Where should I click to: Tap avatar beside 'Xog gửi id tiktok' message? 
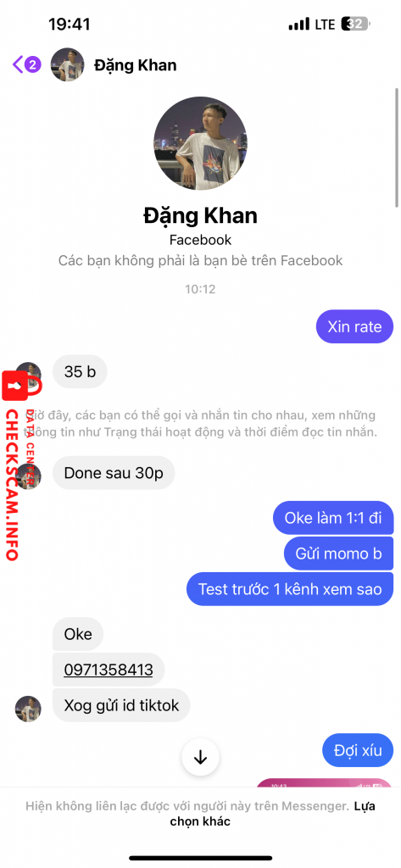pyautogui.click(x=28, y=709)
